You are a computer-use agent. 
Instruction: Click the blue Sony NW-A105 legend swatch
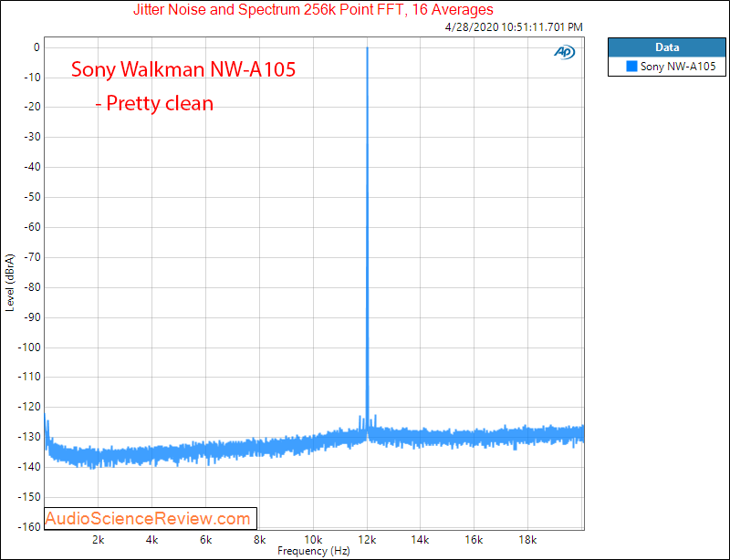pyautogui.click(x=631, y=66)
